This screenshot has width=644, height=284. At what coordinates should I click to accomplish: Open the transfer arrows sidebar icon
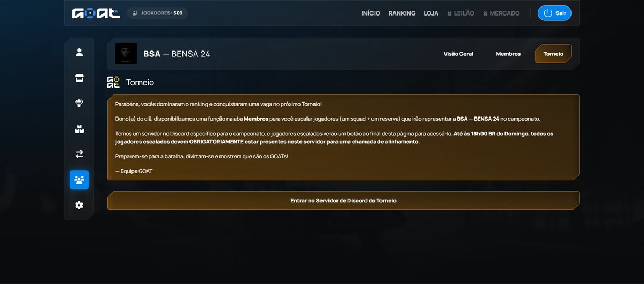click(x=79, y=154)
